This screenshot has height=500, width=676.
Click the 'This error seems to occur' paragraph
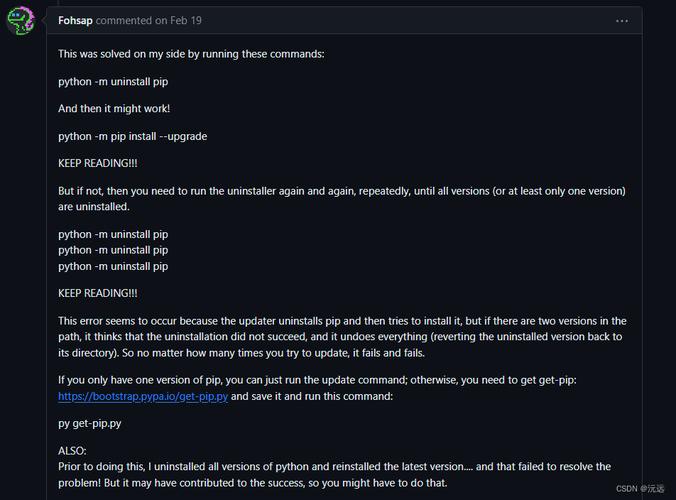pyautogui.click(x=342, y=337)
